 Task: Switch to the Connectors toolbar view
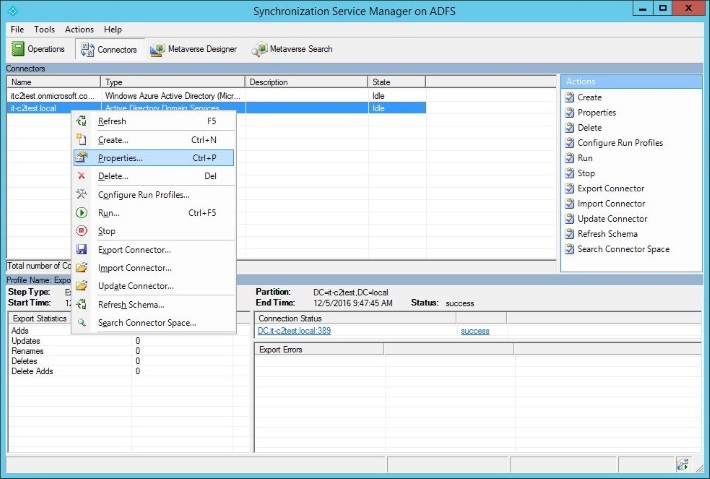pos(109,49)
